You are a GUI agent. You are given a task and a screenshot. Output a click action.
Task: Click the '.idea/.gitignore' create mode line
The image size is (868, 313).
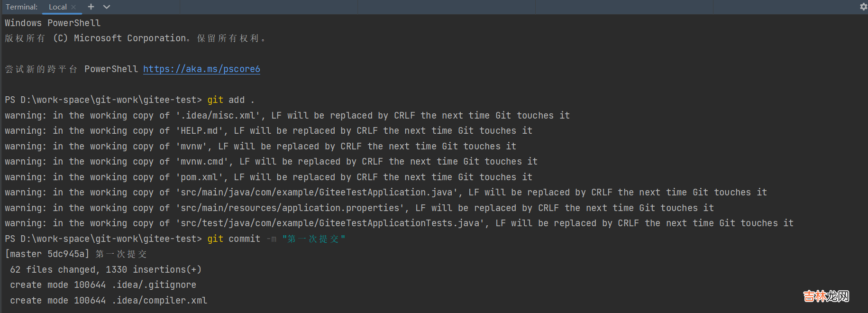tap(103, 285)
